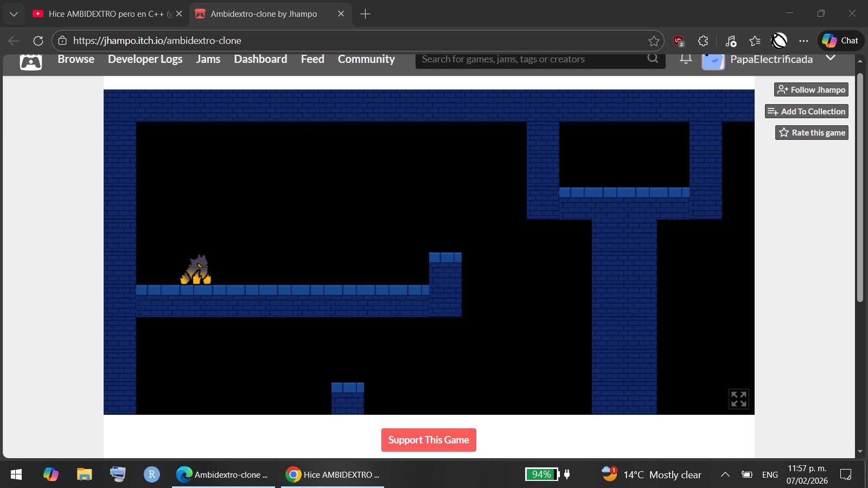Show hidden system tray icons
The image size is (868, 488).
pos(725,474)
